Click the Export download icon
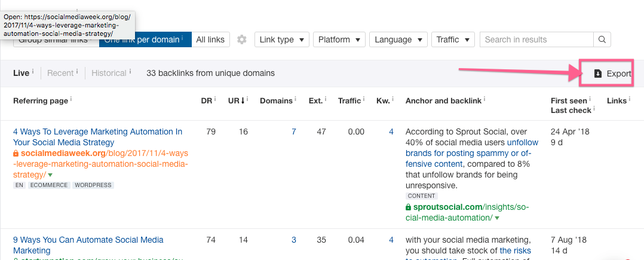Viewport: 644px width, 260px height. coord(597,74)
